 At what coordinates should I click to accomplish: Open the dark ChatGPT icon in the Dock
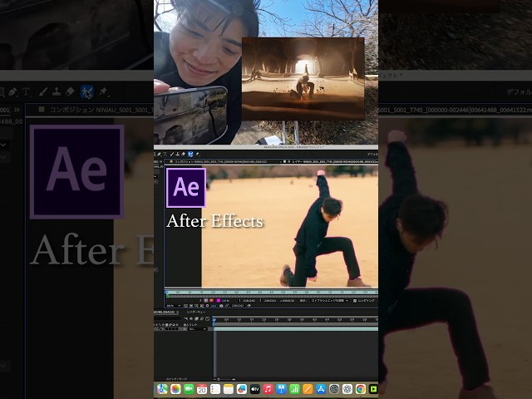[x=334, y=389]
